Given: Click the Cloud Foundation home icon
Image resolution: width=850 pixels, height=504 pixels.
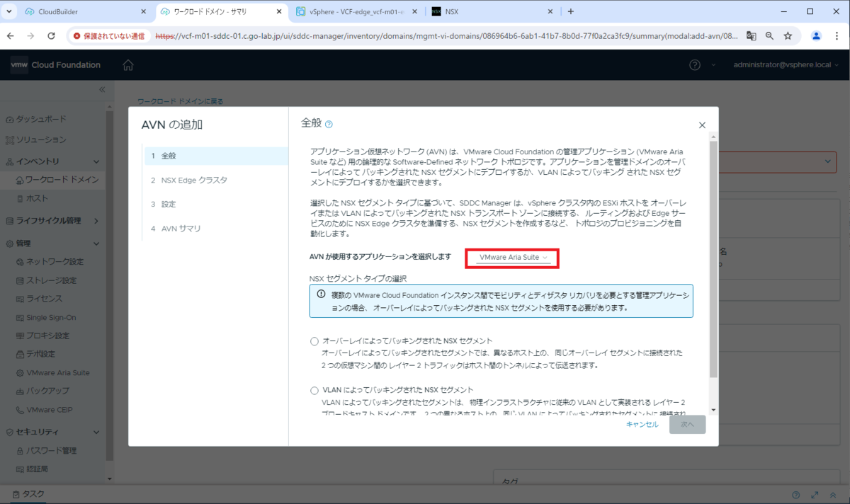Looking at the screenshot, I should (x=128, y=65).
